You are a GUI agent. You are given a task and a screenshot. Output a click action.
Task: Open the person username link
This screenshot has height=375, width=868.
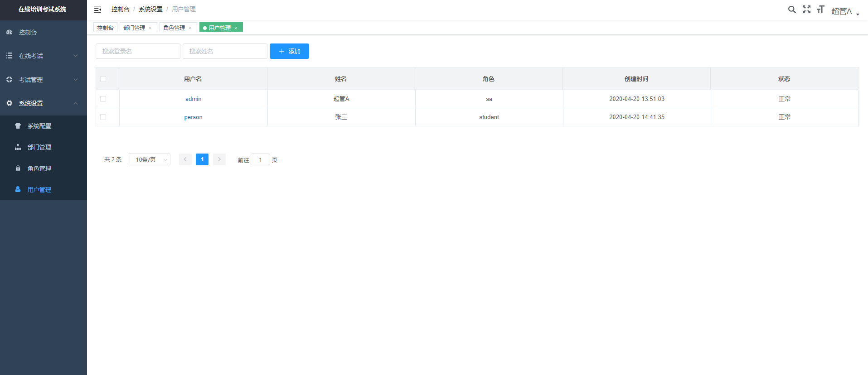[x=194, y=117]
